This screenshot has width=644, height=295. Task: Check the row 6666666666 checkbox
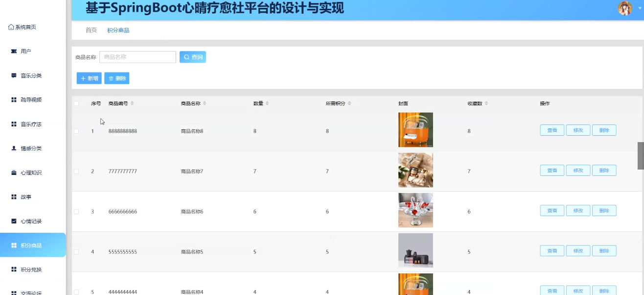tap(76, 212)
